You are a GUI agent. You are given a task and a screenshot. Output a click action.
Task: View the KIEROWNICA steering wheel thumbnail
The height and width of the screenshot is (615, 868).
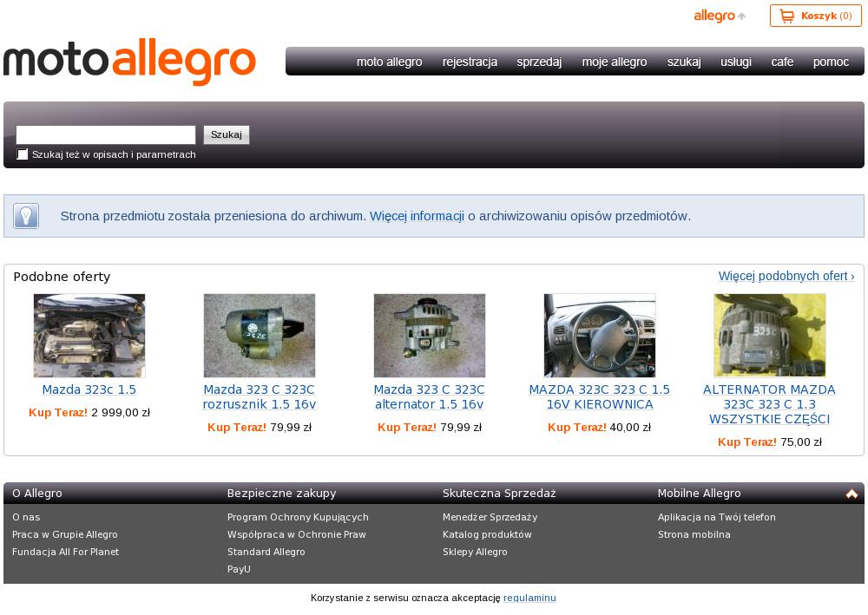coord(600,336)
